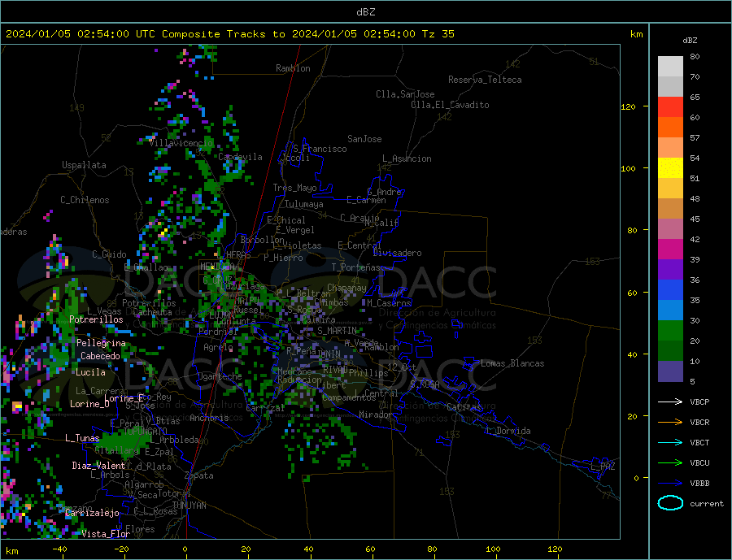Click the Cabecedo map label
This screenshot has width=732, height=560.
coord(100,356)
